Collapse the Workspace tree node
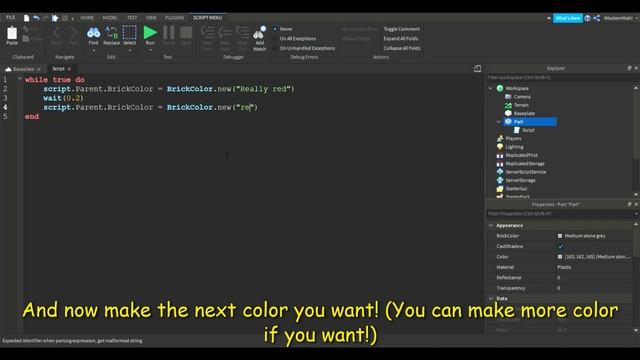Image resolution: width=640 pixels, height=360 pixels. click(491, 88)
